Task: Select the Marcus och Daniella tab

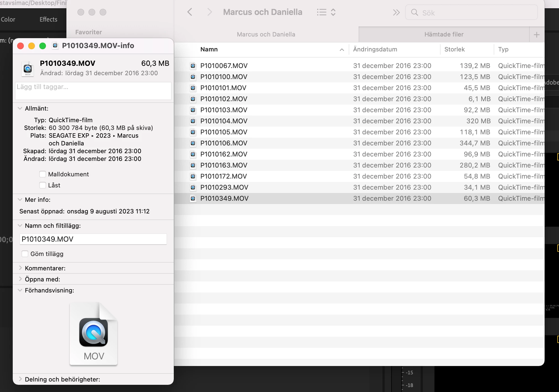Action: point(266,35)
